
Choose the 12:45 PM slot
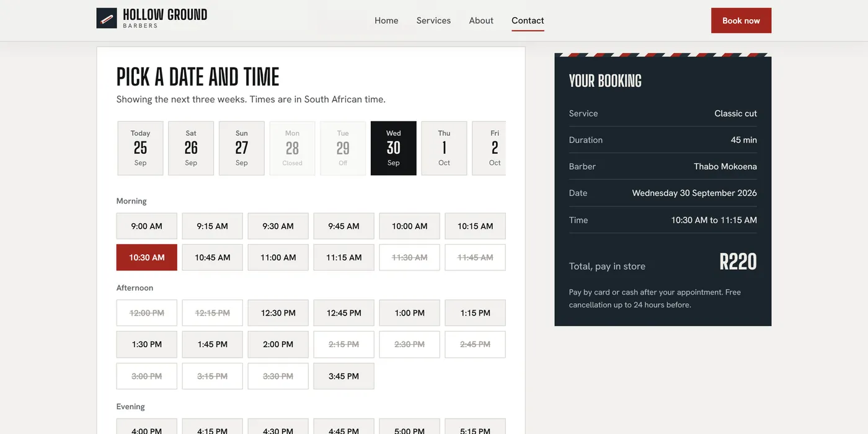point(344,313)
